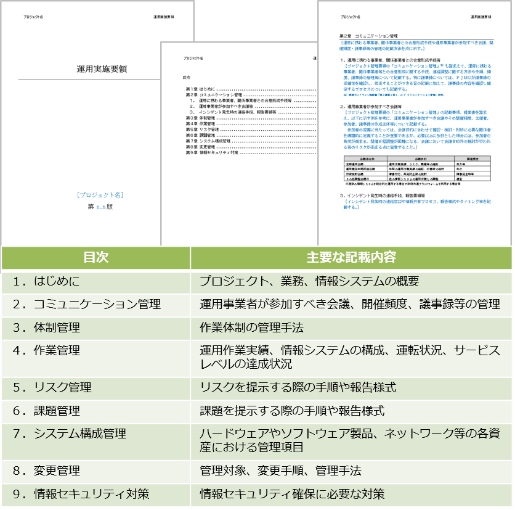Screen dimensions: 515x510
Task: Click the description starting '運用事業者が参加すべき会議'
Action: [x=350, y=304]
